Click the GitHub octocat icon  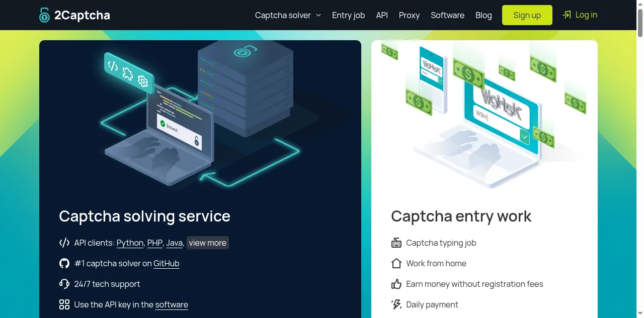(64, 263)
